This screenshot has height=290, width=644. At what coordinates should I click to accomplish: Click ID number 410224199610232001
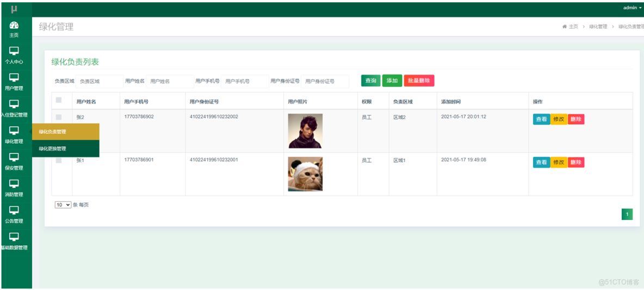[x=214, y=160]
